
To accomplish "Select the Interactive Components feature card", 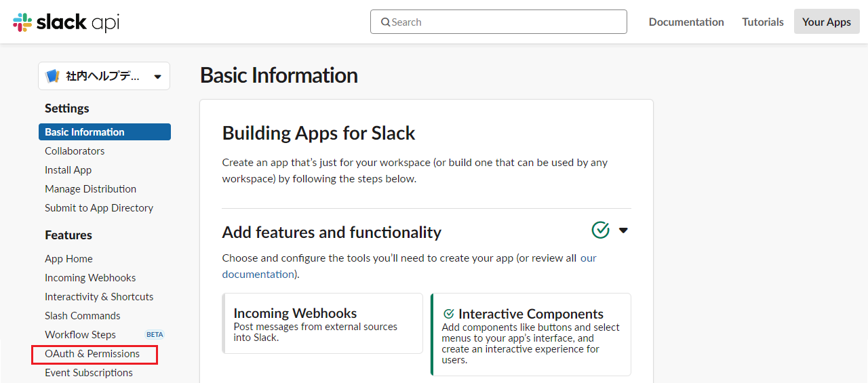I will coord(531,334).
